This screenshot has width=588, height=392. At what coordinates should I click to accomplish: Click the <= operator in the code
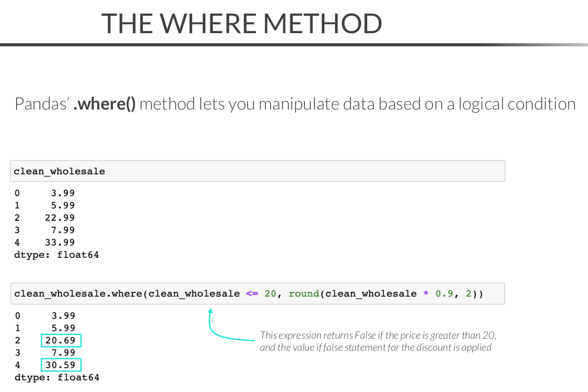(252, 293)
